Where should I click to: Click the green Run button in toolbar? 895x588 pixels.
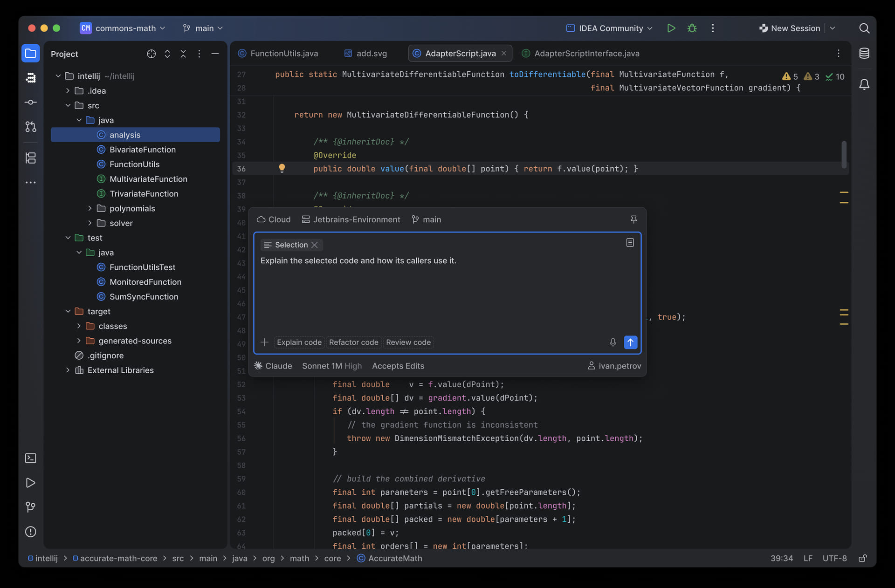point(671,28)
